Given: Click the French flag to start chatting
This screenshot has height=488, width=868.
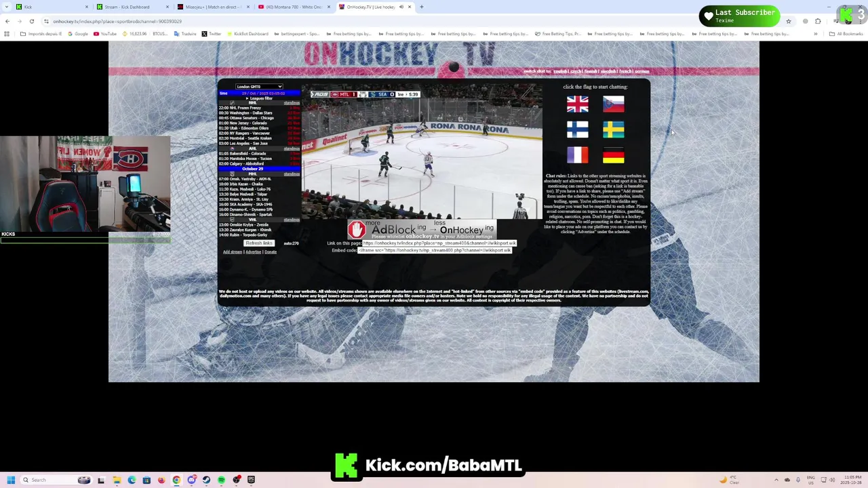Looking at the screenshot, I should pyautogui.click(x=577, y=155).
